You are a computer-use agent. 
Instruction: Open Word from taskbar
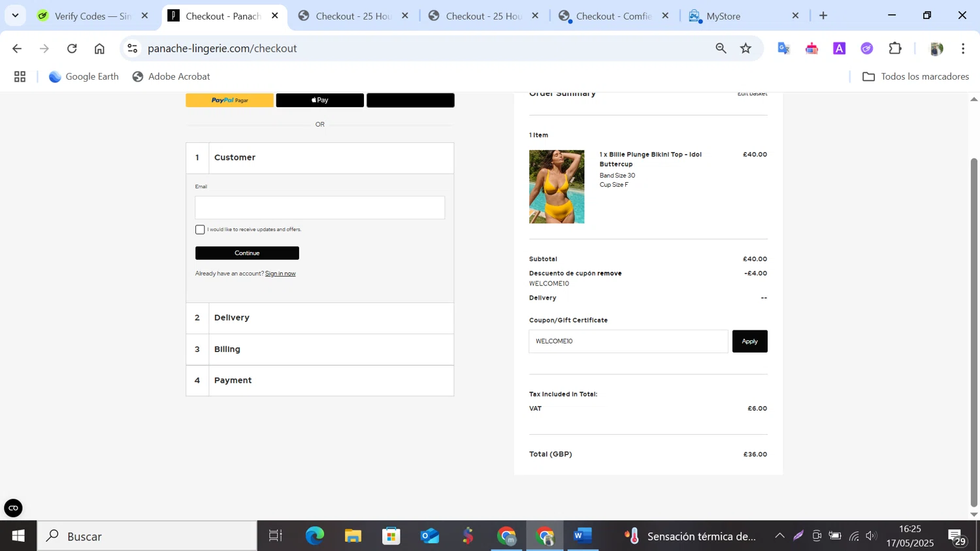point(583,536)
